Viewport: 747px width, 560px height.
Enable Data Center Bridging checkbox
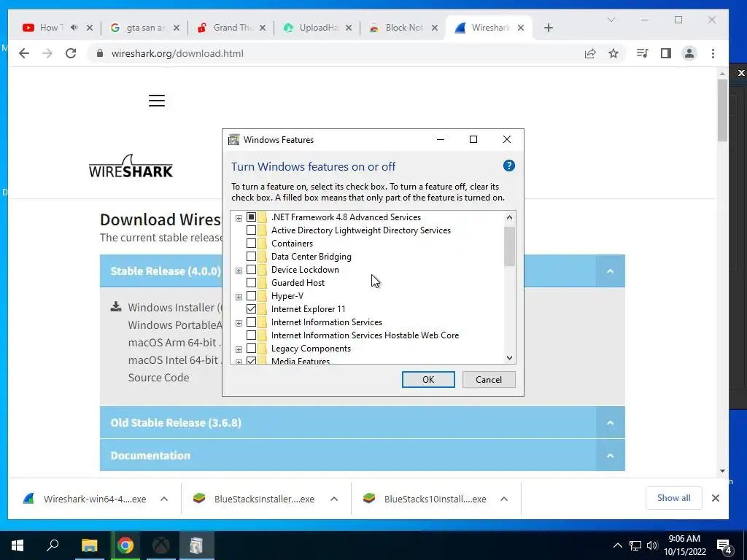251,256
